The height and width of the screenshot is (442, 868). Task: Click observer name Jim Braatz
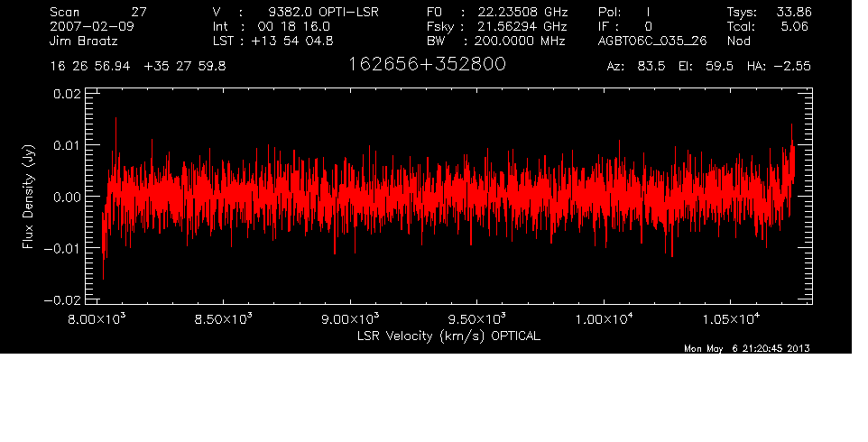click(x=84, y=41)
